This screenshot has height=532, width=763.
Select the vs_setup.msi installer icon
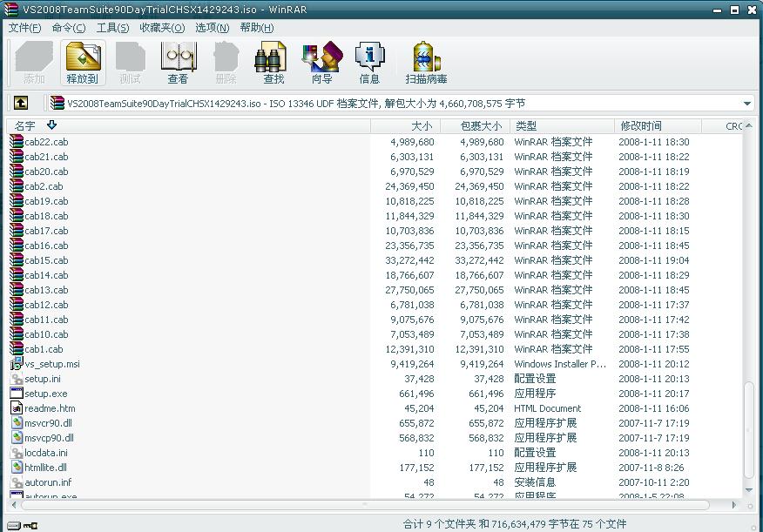[17, 363]
